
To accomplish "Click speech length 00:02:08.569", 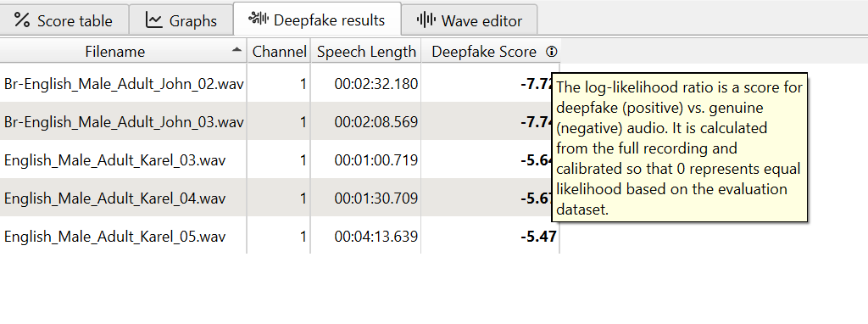I will (x=376, y=122).
